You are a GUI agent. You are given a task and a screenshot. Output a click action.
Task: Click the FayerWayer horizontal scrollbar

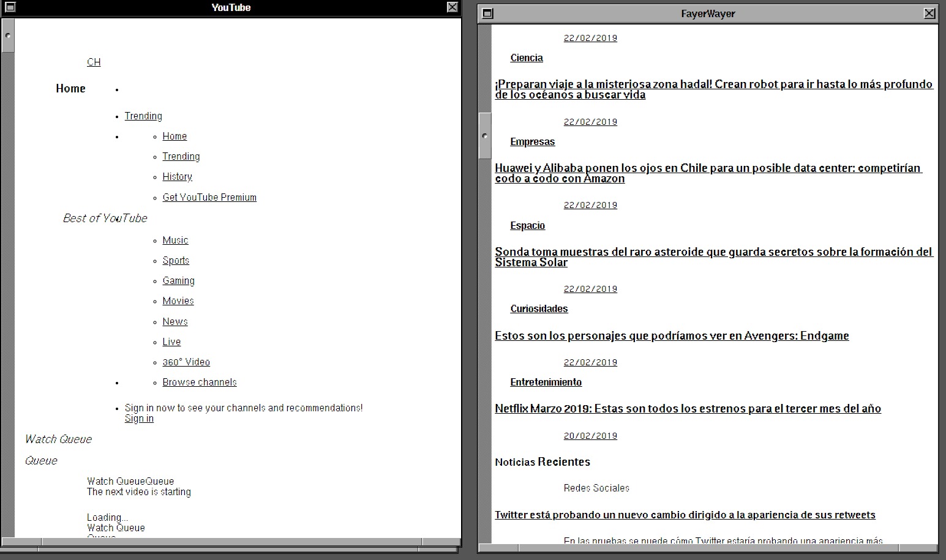(708, 548)
